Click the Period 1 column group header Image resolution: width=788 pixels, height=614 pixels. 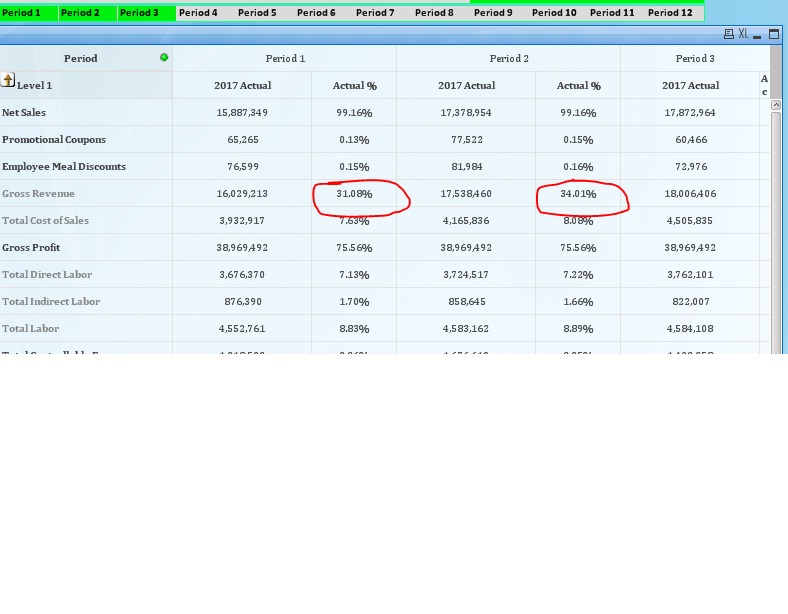coord(285,58)
